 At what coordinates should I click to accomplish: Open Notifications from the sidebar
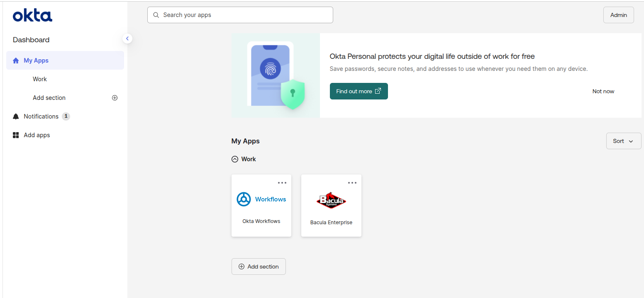click(41, 116)
